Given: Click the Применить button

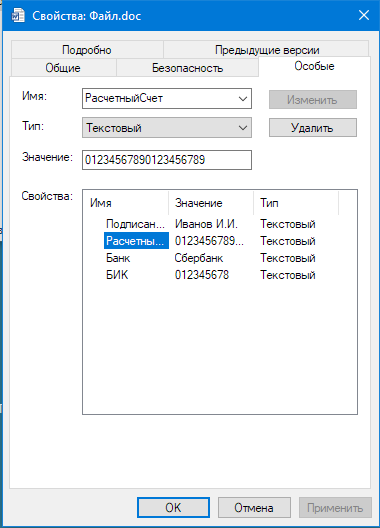Looking at the screenshot, I should 335,507.
